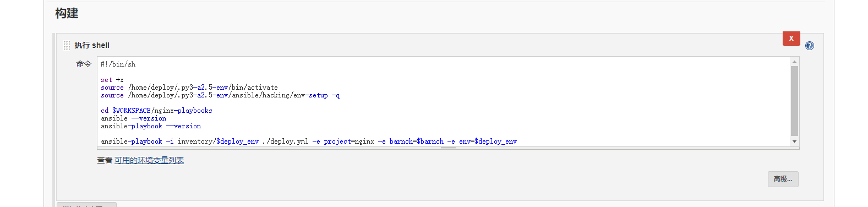Image resolution: width=868 pixels, height=207 pixels.
Task: Click the 'cd $WORKSPACE/nginx-playbooks' line
Action: pyautogui.click(x=156, y=111)
